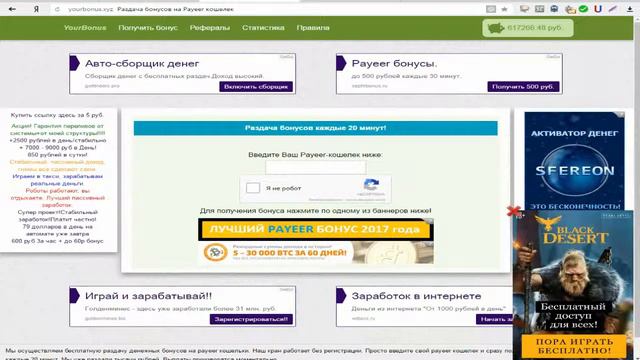Open the Статистика menu item
The image size is (640, 360).
(x=263, y=28)
